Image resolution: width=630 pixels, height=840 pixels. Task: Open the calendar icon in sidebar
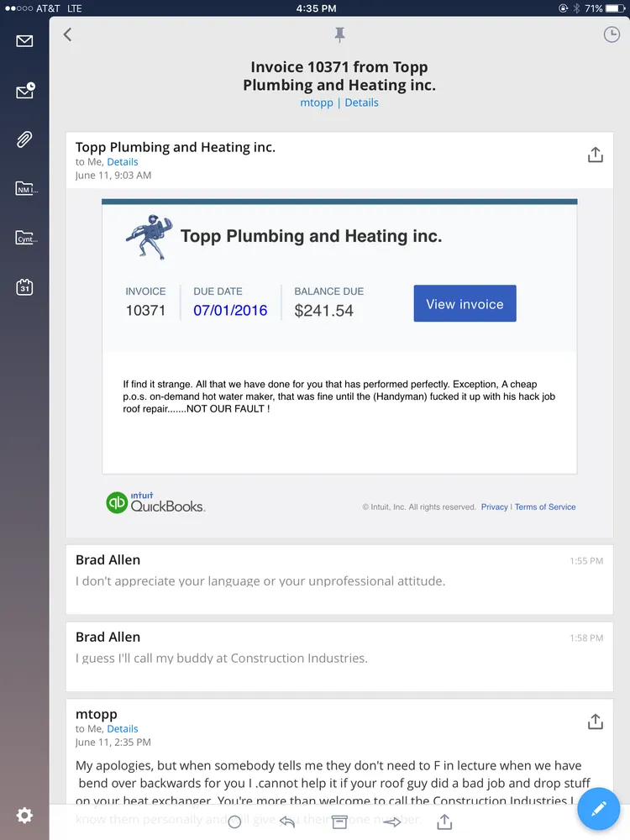(x=24, y=287)
